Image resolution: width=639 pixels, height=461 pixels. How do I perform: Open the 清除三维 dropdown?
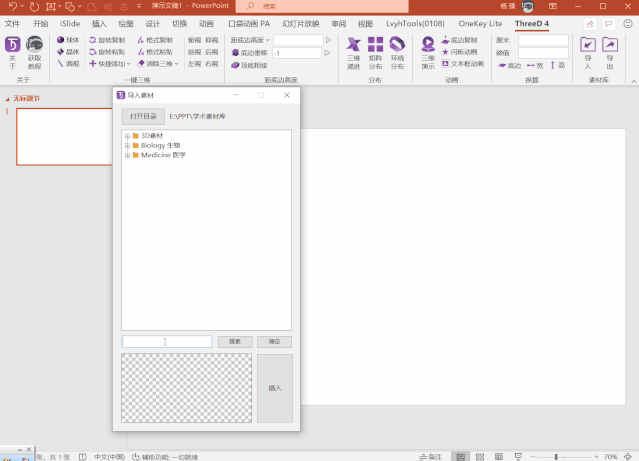point(156,63)
